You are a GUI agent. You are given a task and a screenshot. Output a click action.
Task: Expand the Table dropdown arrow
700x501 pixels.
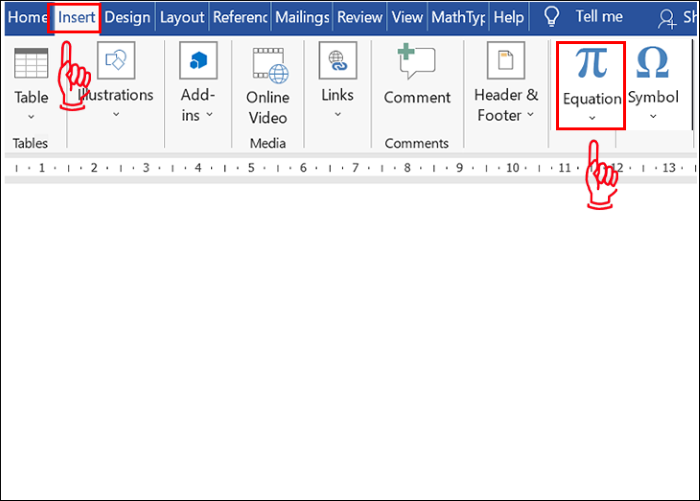[x=31, y=116]
